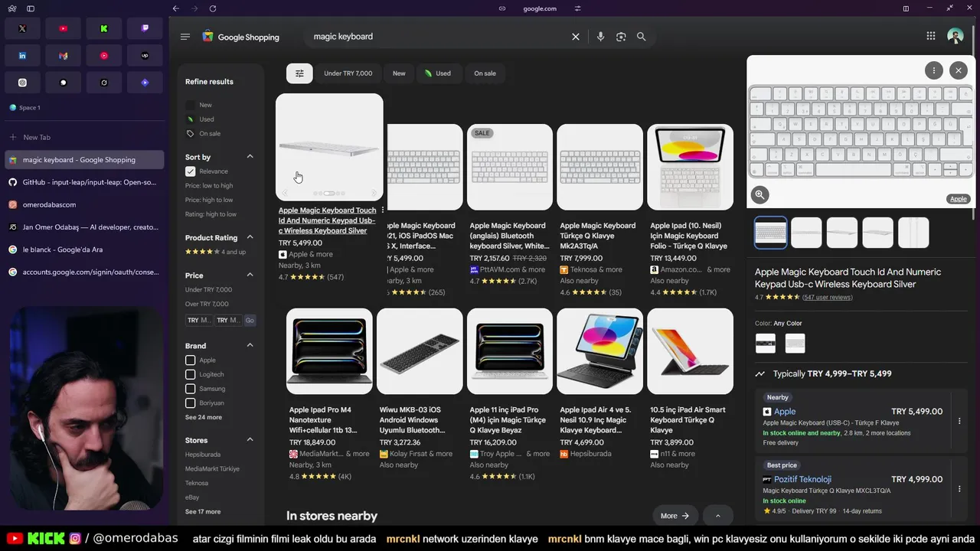Viewport: 980px width, 551px height.
Task: Sort by Price: high to low
Action: [209, 200]
